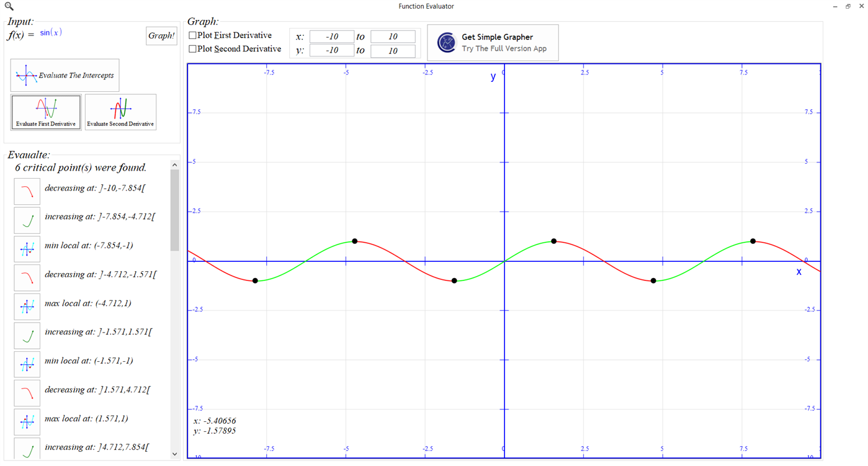Click the x range start field
The height and width of the screenshot is (466, 868).
point(331,36)
